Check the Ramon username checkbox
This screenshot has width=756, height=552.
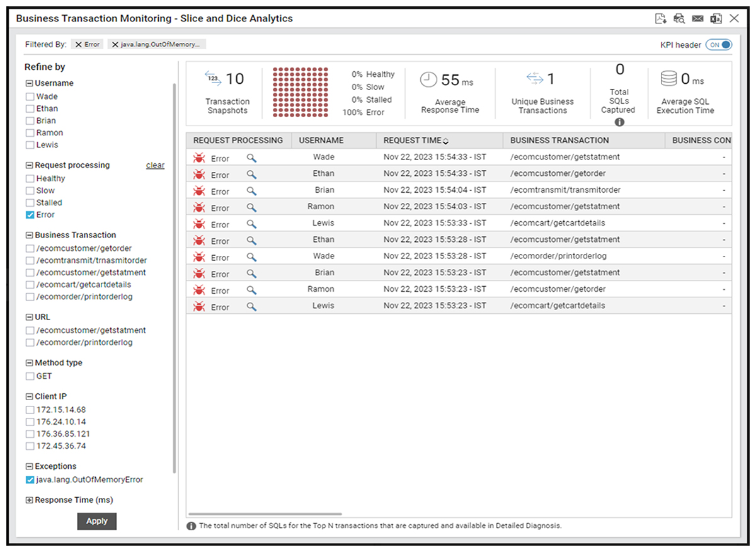(30, 133)
